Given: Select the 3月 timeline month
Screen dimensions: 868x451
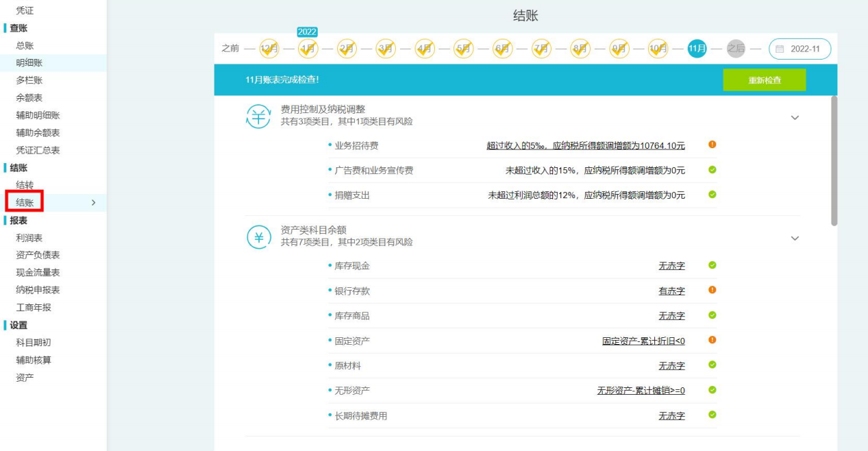Looking at the screenshot, I should pyautogui.click(x=386, y=48).
